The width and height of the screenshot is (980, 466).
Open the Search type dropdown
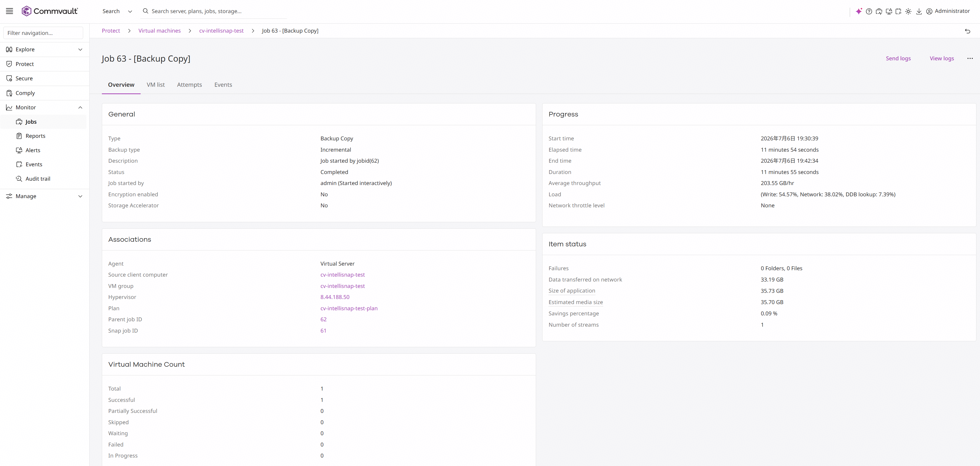tap(117, 11)
